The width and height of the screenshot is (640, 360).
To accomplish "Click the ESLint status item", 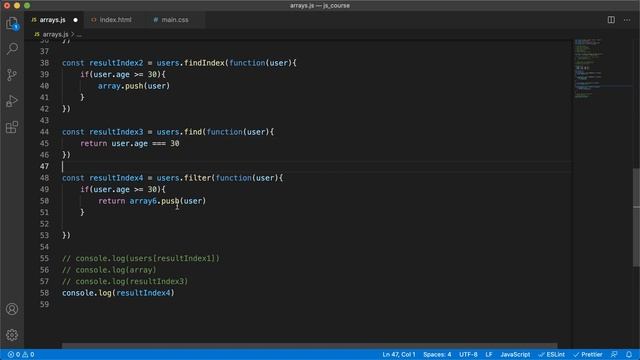I will click(552, 354).
